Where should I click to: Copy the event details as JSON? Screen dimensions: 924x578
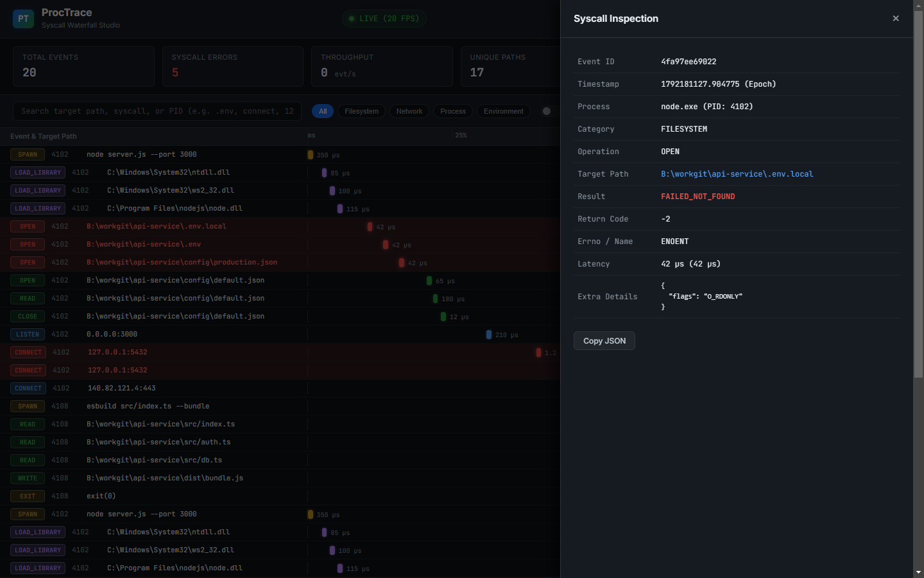[604, 341]
